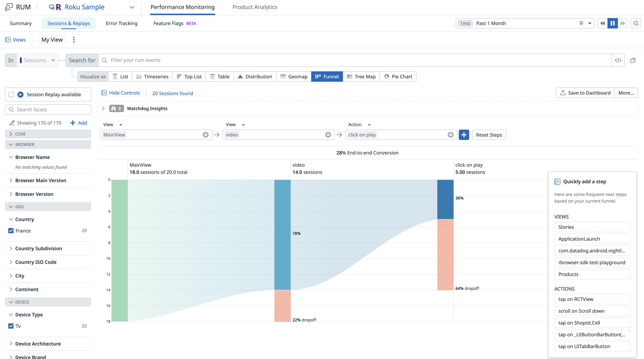The height and width of the screenshot is (359, 644).
Task: Uncheck the Tv device type filter
Action: (11, 326)
